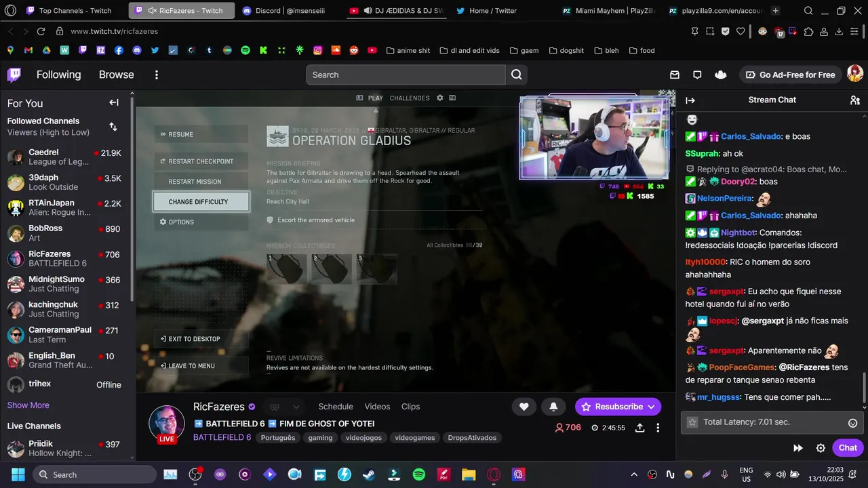Sort followed channels by viewers
Image resolution: width=868 pixels, height=488 pixels.
click(x=113, y=127)
